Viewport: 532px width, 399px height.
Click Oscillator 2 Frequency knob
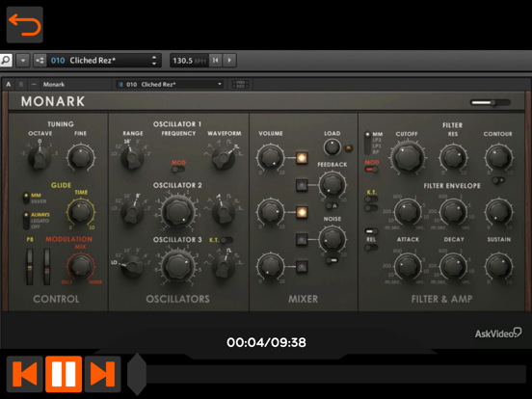coord(177,212)
